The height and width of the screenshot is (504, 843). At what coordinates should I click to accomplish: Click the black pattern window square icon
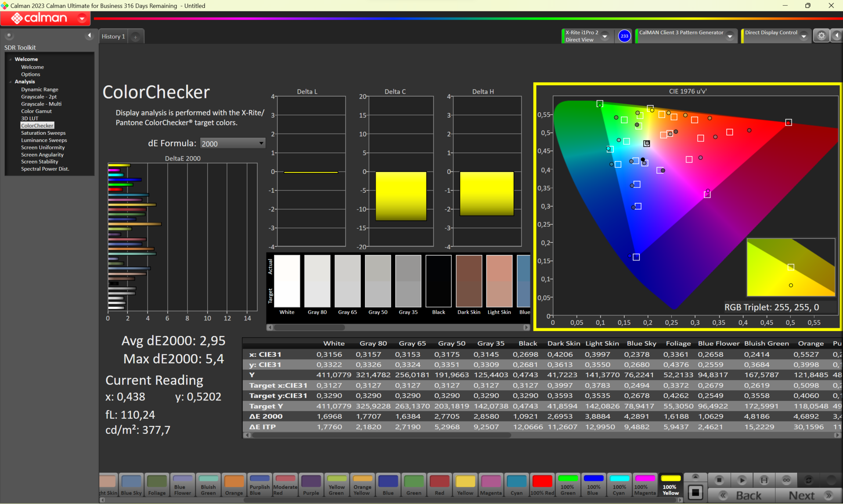pos(695,493)
